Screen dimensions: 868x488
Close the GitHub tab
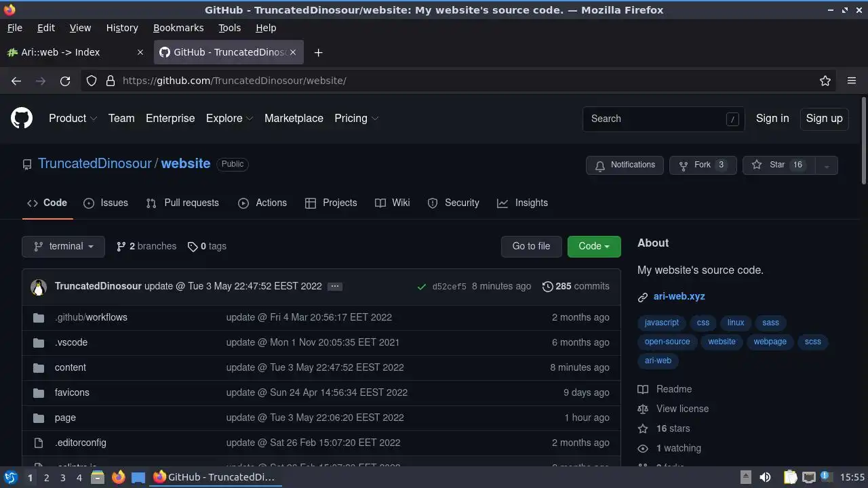coord(294,52)
